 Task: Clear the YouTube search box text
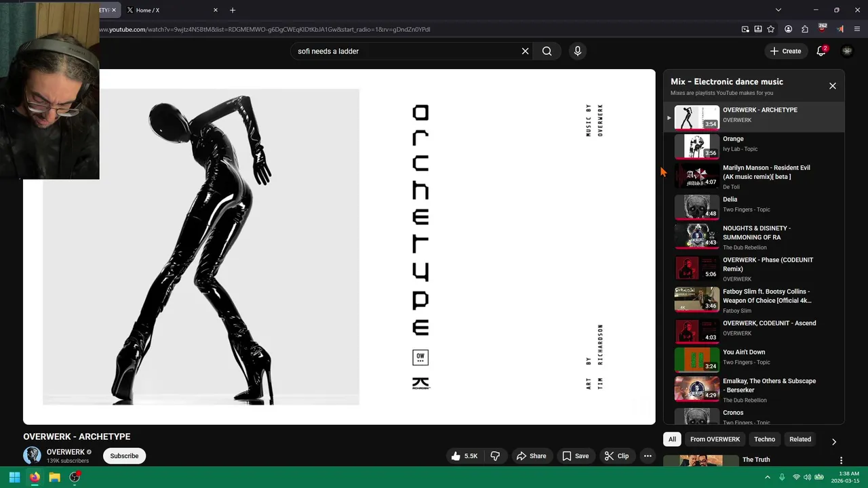click(x=525, y=51)
